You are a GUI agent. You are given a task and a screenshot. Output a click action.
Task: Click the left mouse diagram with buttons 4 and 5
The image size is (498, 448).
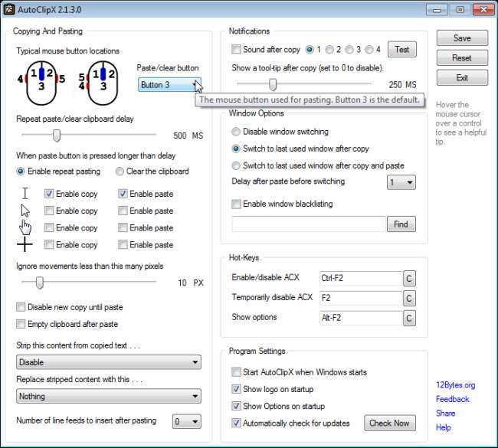tap(41, 83)
